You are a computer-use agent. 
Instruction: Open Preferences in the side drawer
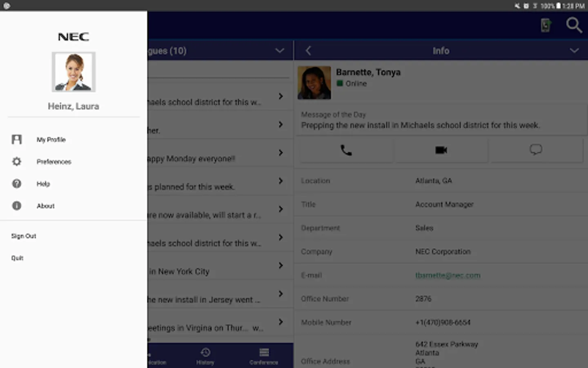pos(73,162)
